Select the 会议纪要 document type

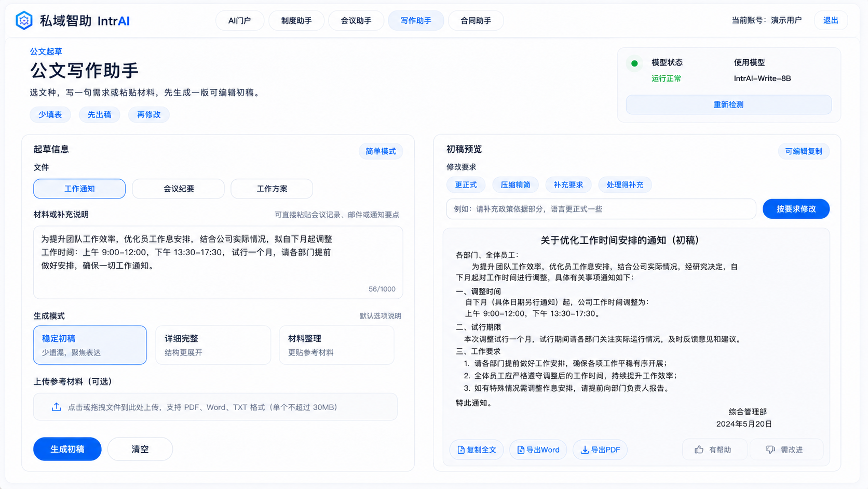tap(179, 189)
